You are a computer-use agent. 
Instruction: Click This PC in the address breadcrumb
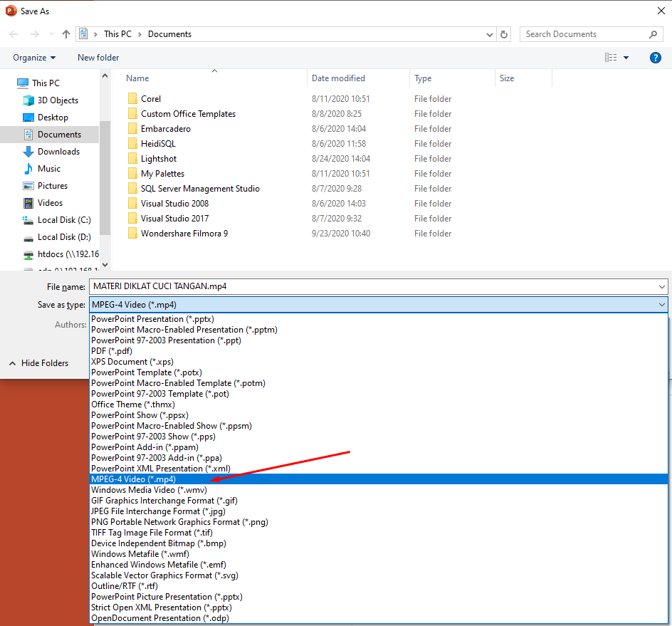117,34
